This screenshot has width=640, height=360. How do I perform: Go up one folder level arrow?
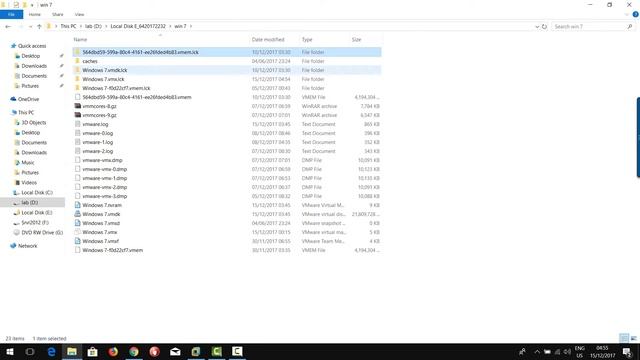[39, 27]
